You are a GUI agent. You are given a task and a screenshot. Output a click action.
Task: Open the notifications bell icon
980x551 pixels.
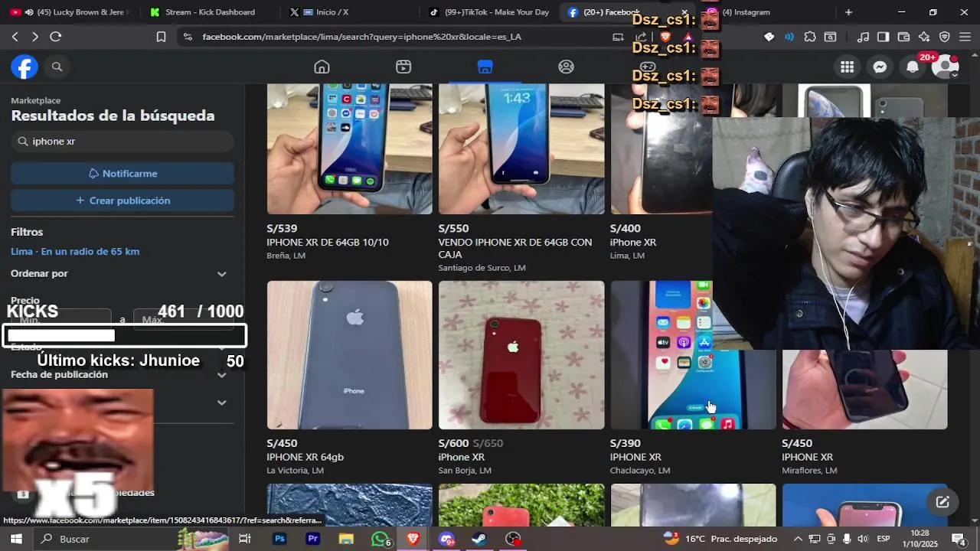tap(912, 67)
